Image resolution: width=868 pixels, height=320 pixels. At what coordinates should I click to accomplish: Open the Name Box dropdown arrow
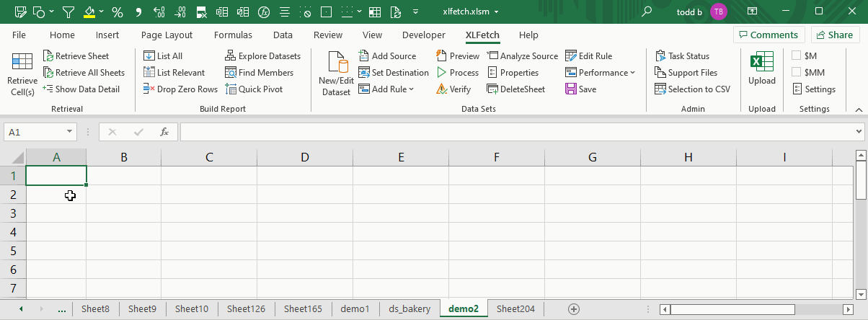point(70,132)
